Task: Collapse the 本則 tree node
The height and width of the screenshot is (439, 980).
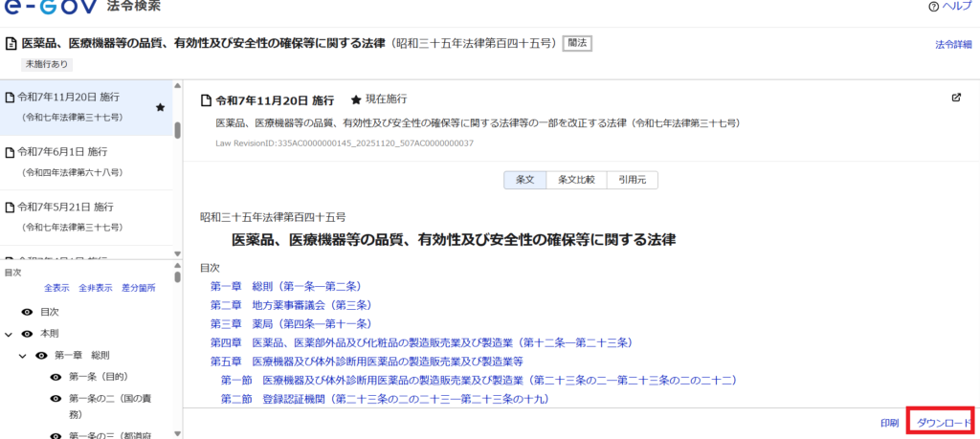Action: 9,334
